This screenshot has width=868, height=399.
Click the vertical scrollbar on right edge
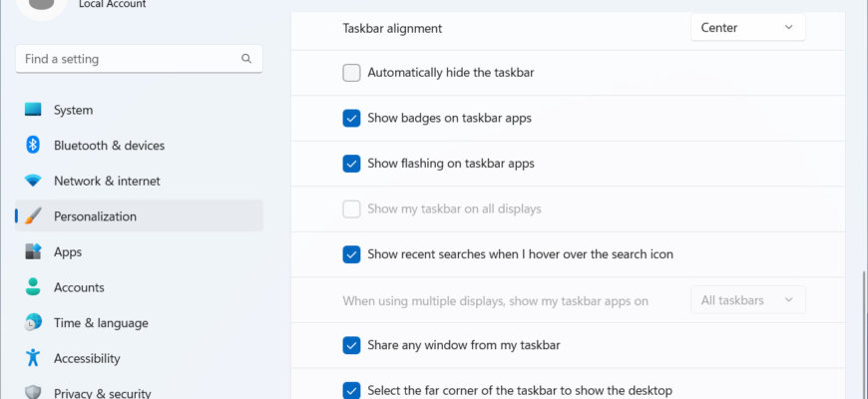coord(865,335)
